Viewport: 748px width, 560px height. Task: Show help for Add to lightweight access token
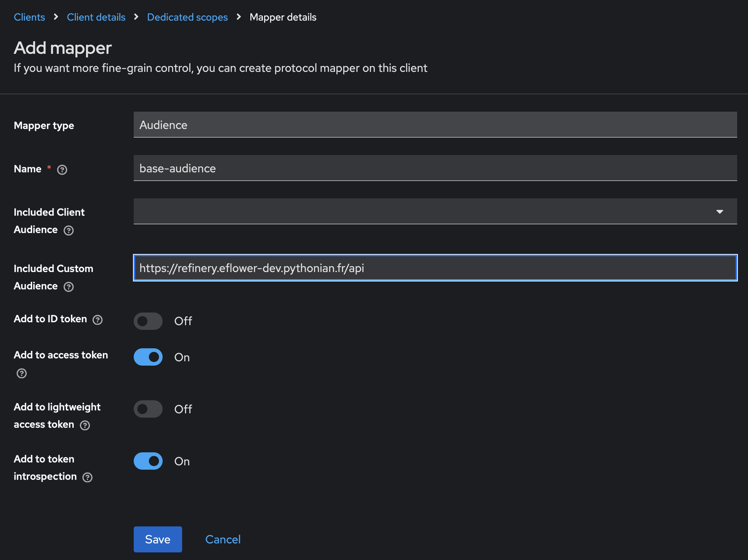(85, 425)
